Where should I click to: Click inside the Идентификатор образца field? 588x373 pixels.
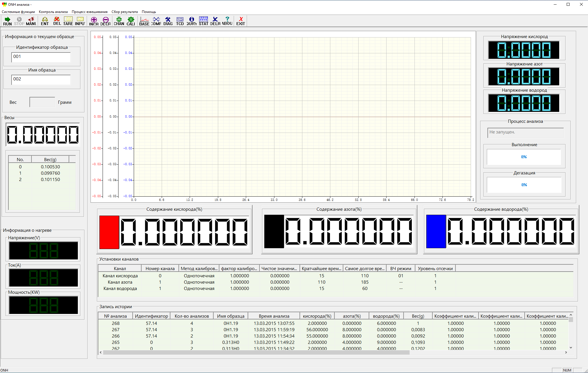tap(41, 57)
